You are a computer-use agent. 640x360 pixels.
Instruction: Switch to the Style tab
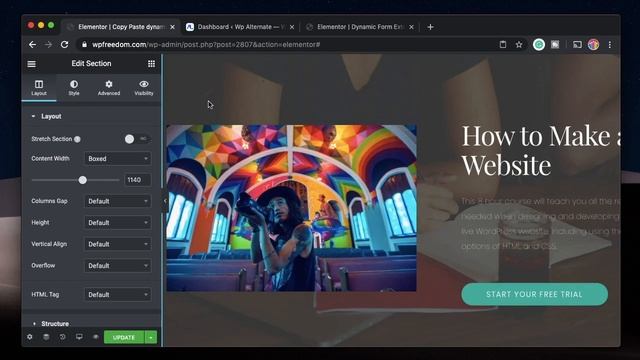[74, 88]
